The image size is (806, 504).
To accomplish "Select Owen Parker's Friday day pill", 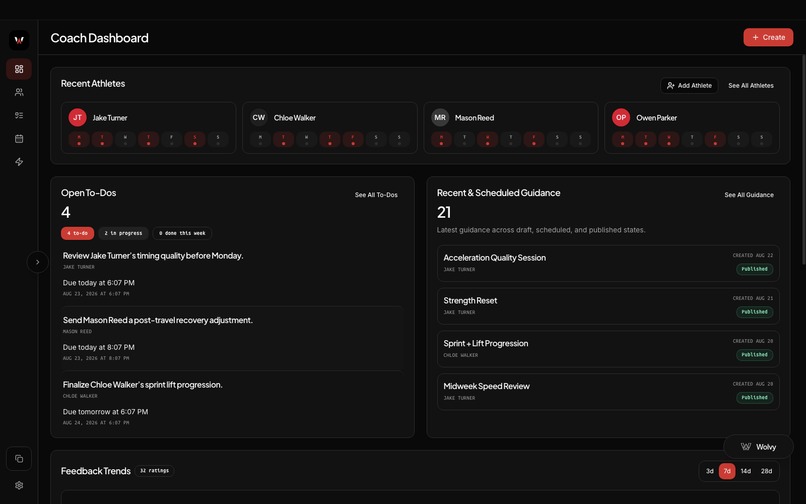I will pyautogui.click(x=715, y=139).
